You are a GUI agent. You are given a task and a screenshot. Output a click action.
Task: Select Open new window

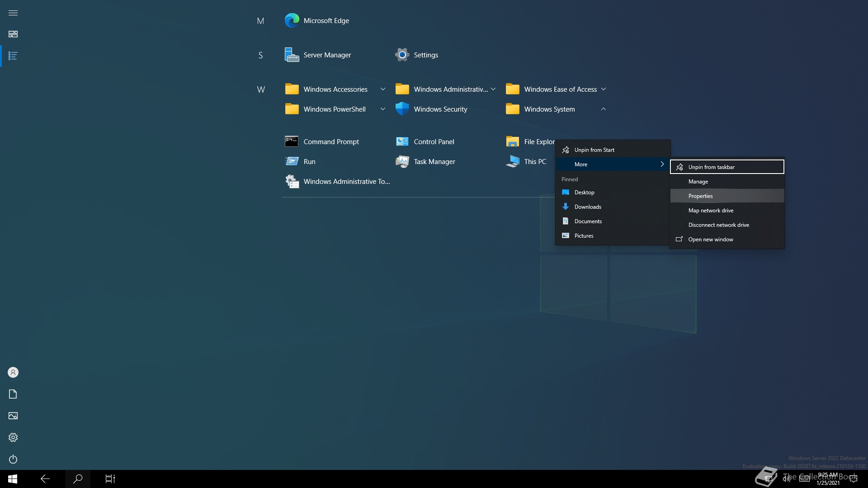coord(727,239)
